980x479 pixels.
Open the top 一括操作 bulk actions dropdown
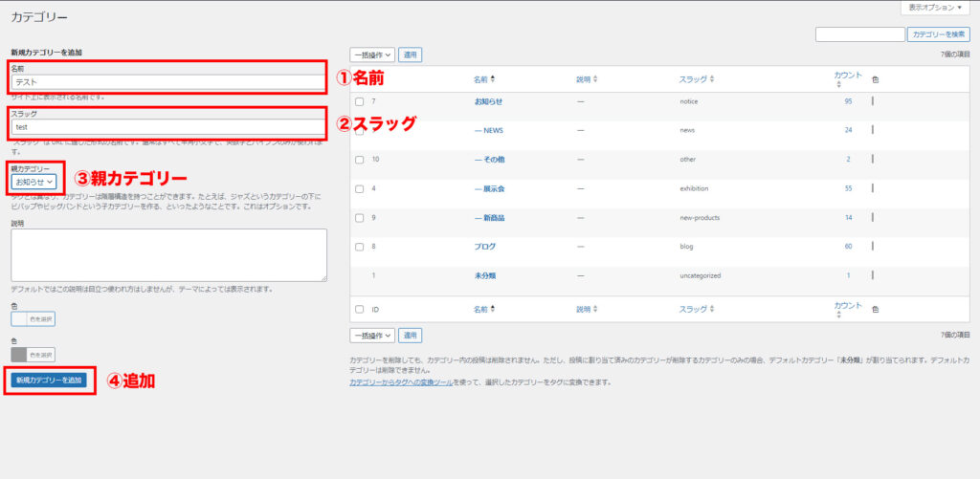pos(371,55)
